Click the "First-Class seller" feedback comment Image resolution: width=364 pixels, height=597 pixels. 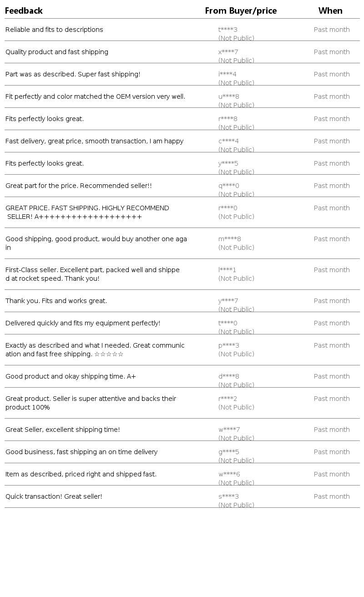click(x=92, y=274)
